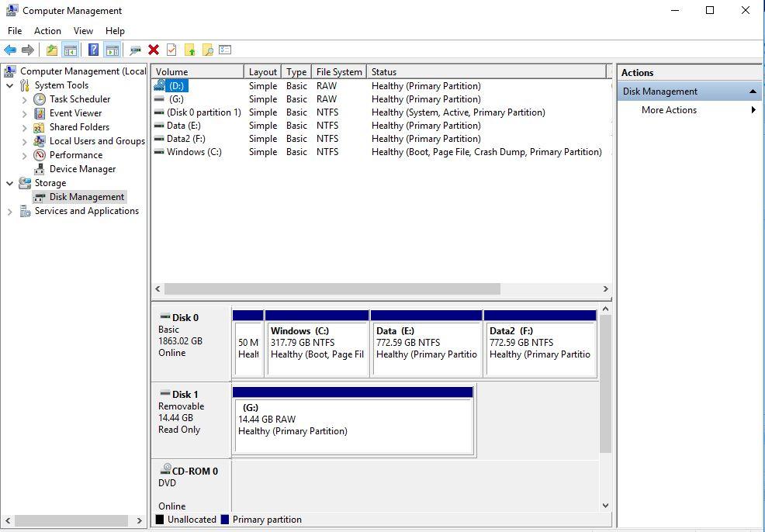Open the View menu
The height and width of the screenshot is (532, 765).
click(84, 31)
